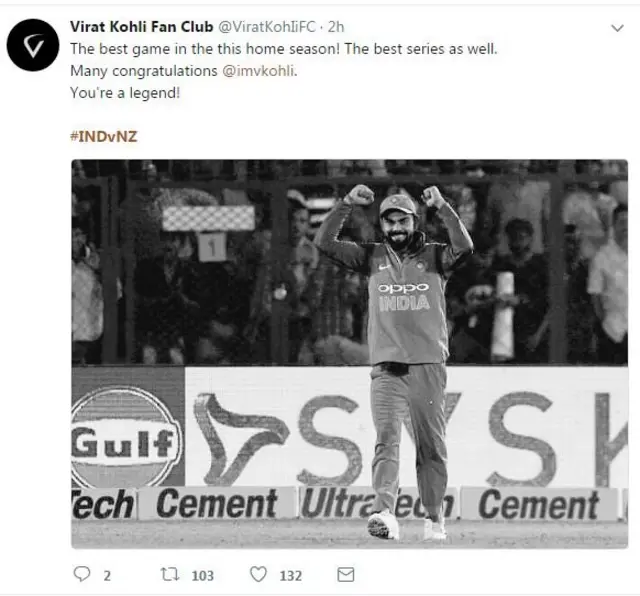Like the tweet with heart icon
The width and height of the screenshot is (640, 596).
(258, 574)
